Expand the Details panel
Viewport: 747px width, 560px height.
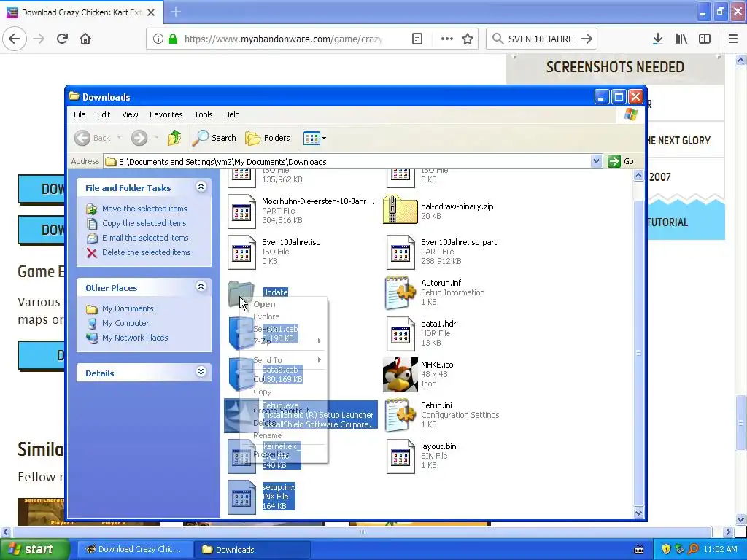tap(201, 372)
